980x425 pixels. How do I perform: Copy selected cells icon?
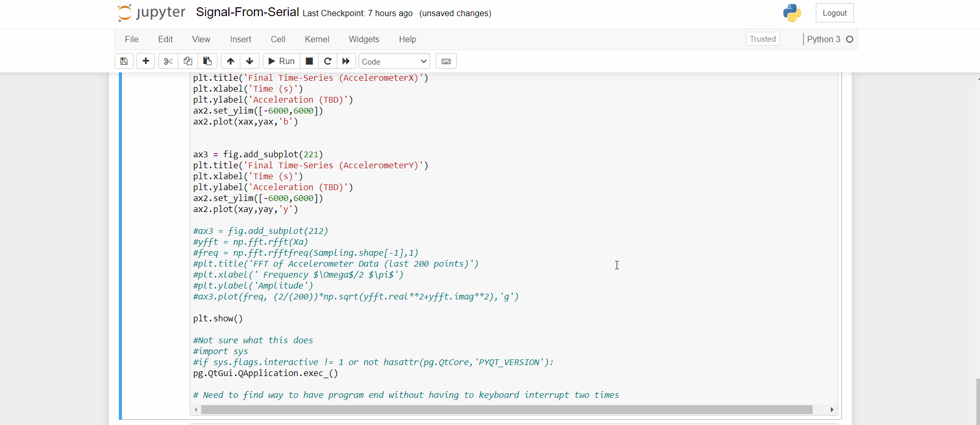[188, 61]
